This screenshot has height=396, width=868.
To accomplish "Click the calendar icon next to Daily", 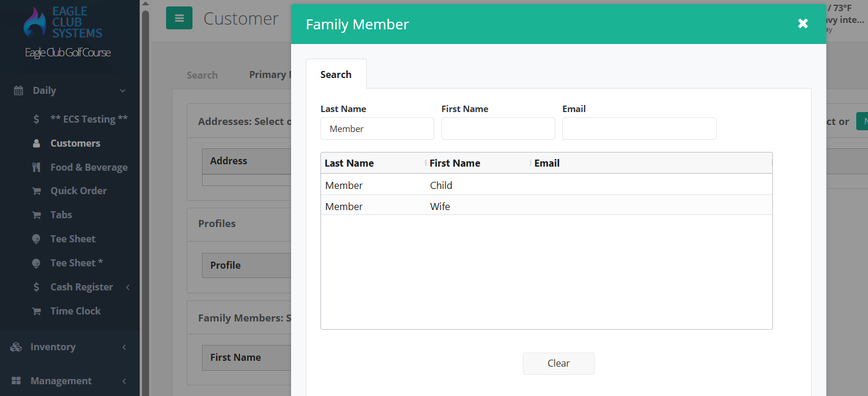I will 18,90.
